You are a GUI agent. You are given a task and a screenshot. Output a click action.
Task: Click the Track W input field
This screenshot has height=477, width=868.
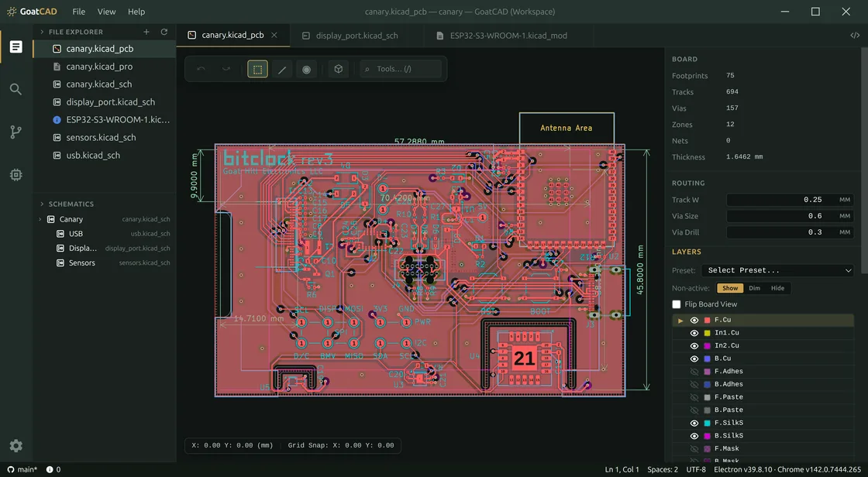[x=790, y=200]
